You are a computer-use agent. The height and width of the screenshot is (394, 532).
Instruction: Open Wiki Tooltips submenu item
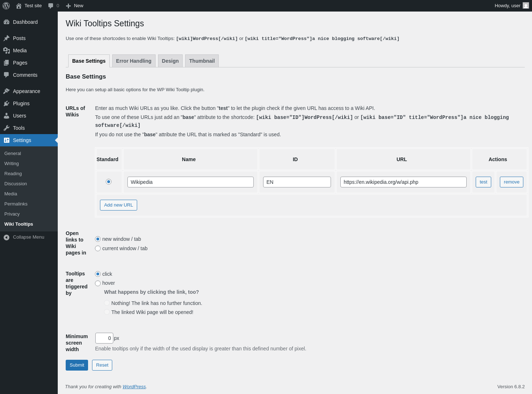pyautogui.click(x=29, y=224)
